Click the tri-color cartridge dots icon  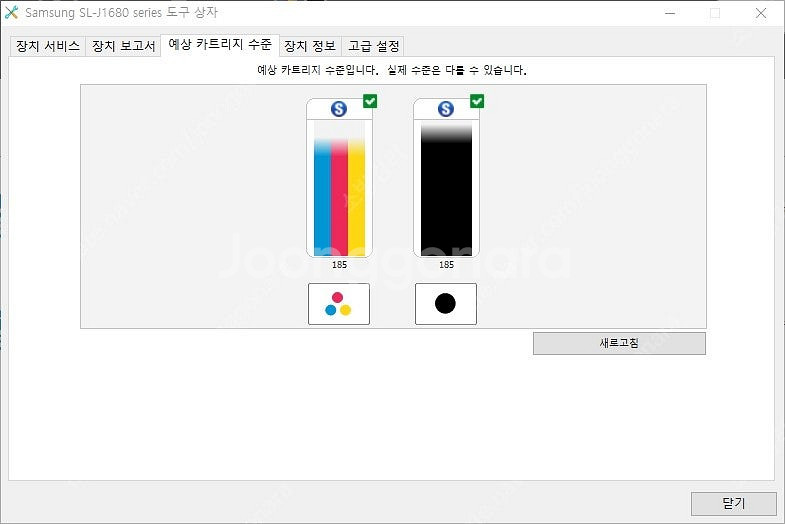coord(339,304)
